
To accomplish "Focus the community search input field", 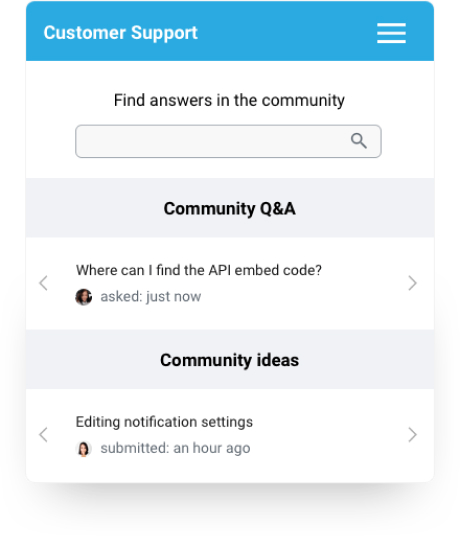I will point(228,141).
